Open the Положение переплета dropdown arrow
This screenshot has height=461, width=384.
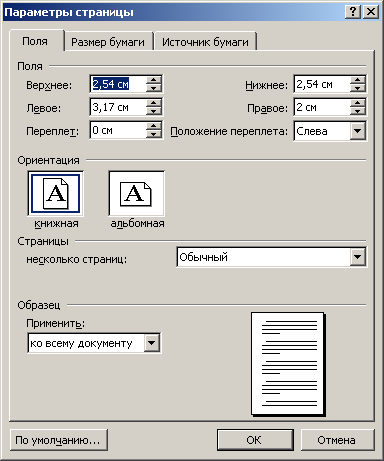tap(358, 131)
